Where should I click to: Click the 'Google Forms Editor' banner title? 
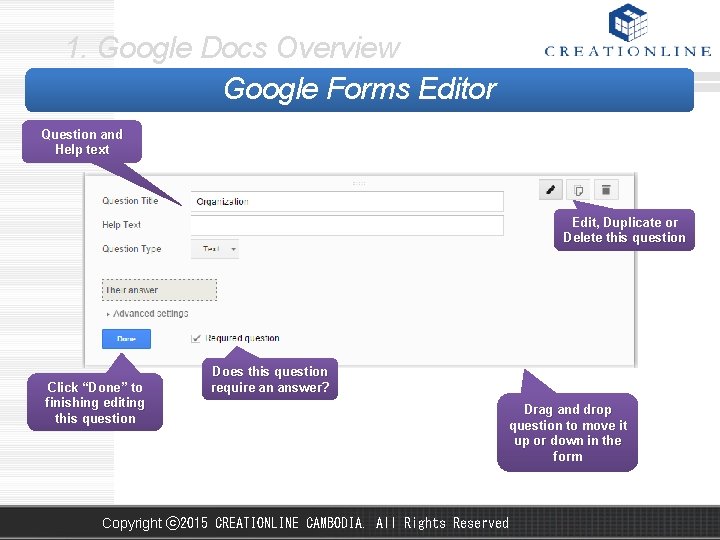point(360,89)
